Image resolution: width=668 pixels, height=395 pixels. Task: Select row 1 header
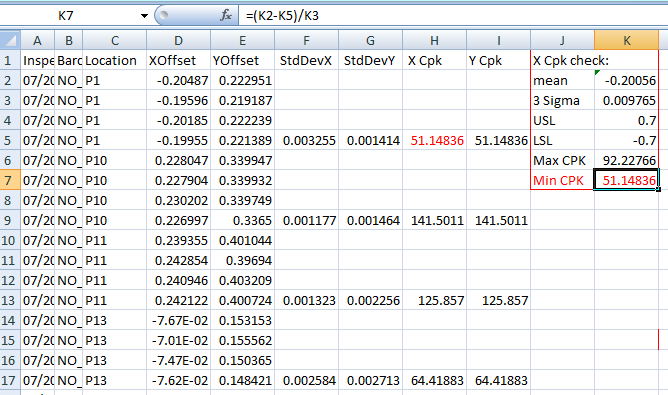click(10, 61)
